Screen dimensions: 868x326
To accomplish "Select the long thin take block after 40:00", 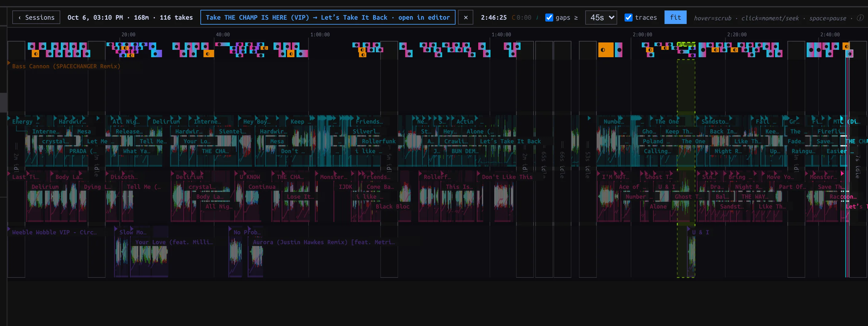I will [x=223, y=44].
